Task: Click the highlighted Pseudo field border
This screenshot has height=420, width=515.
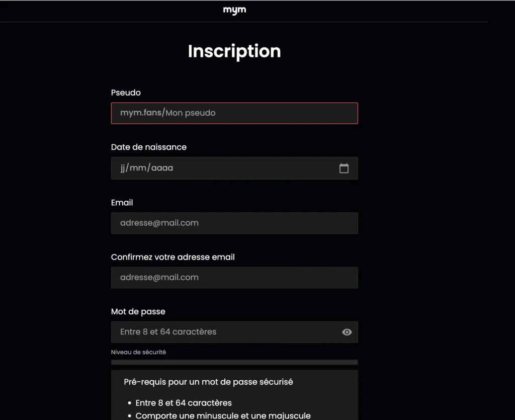Action: pos(234,113)
